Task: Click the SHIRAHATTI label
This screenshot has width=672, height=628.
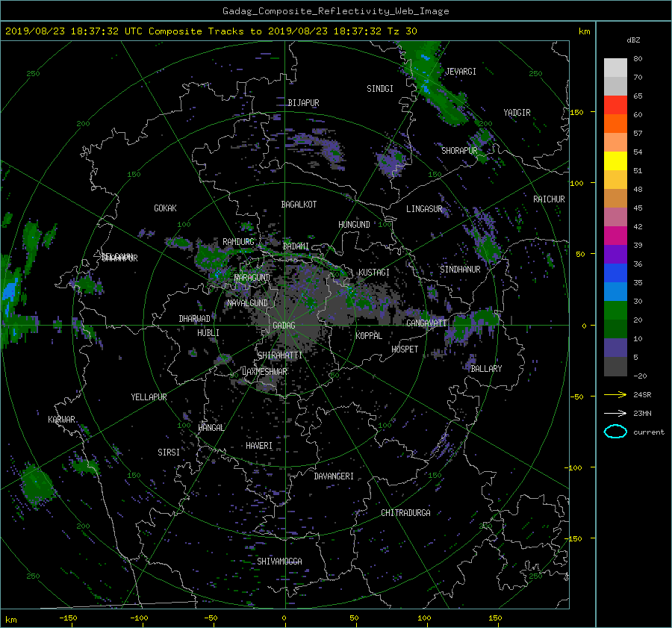Action: [280, 355]
